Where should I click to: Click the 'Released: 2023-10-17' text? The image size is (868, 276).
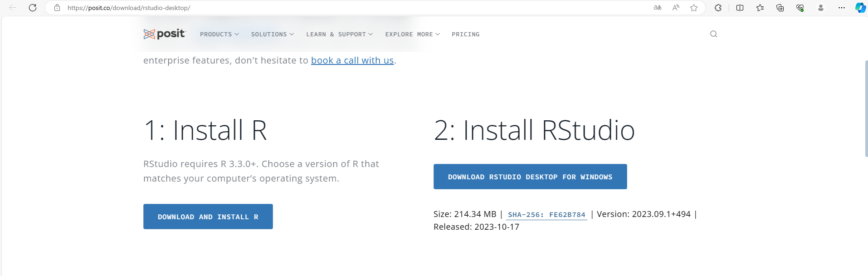pos(476,227)
